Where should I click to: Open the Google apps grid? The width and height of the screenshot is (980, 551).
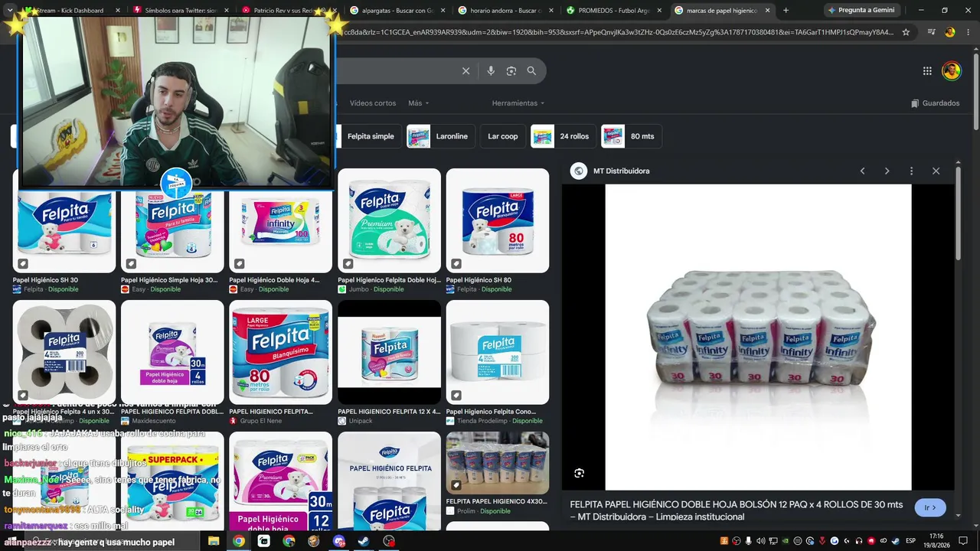[927, 71]
